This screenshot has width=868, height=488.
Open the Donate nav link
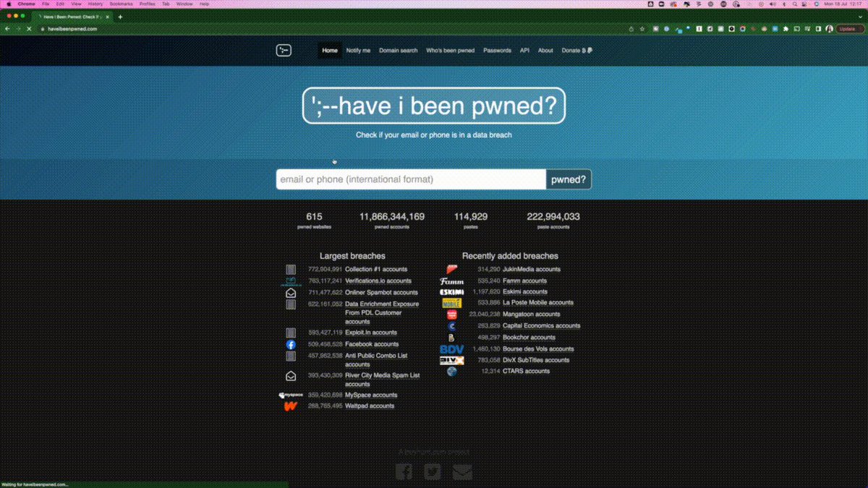click(x=577, y=51)
